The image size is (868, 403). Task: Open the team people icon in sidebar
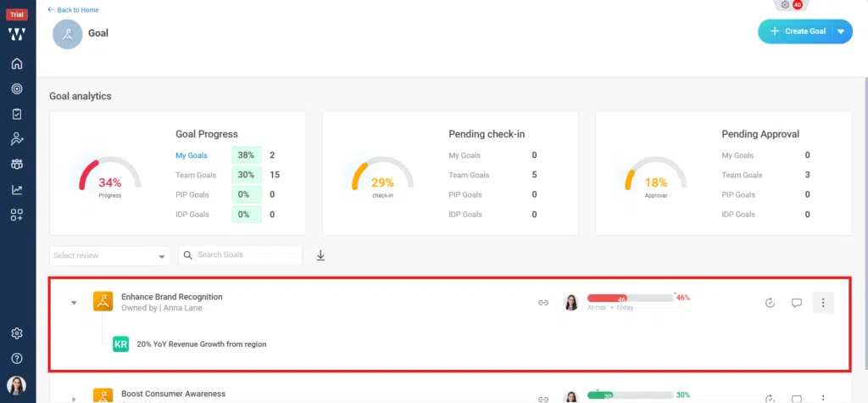click(17, 165)
